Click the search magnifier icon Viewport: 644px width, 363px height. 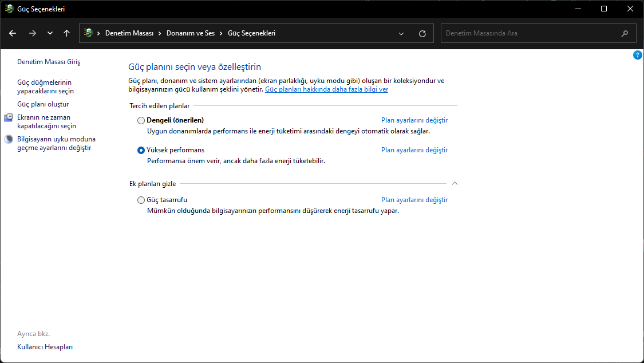625,33
